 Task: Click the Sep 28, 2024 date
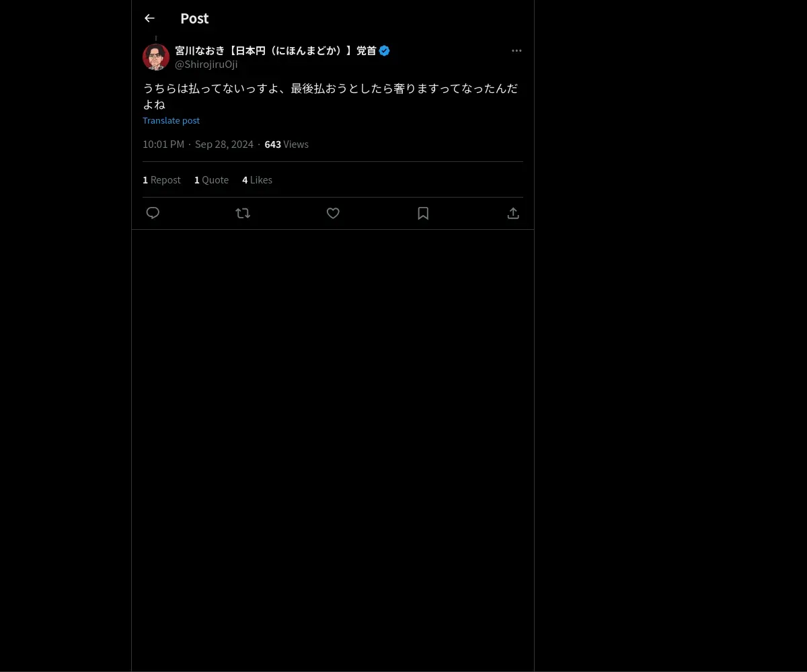[x=224, y=144]
